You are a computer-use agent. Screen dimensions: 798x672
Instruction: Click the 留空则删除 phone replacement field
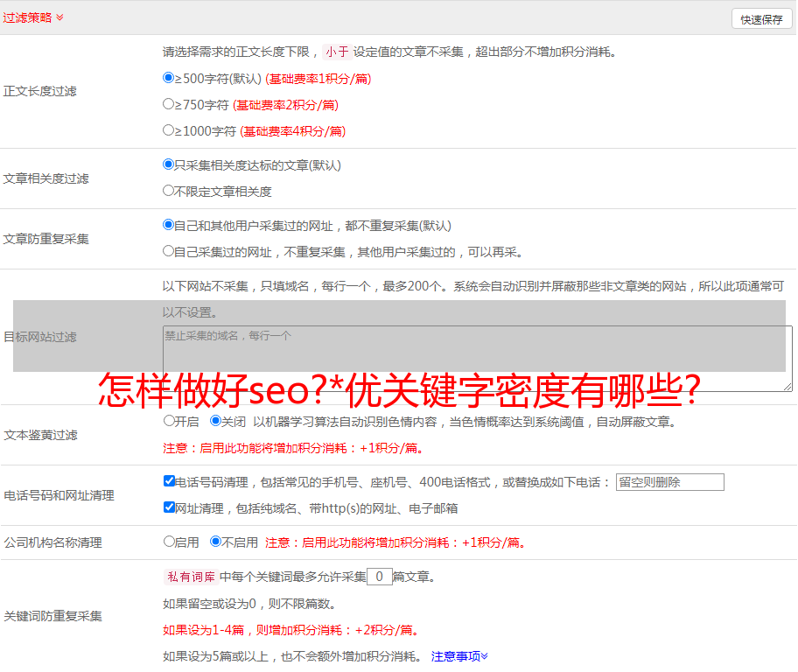tap(669, 482)
